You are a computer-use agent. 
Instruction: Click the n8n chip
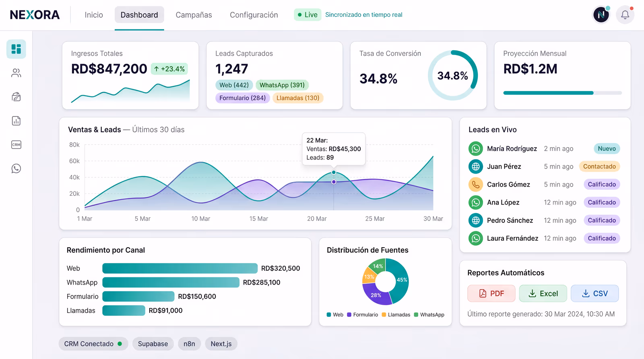click(x=189, y=344)
